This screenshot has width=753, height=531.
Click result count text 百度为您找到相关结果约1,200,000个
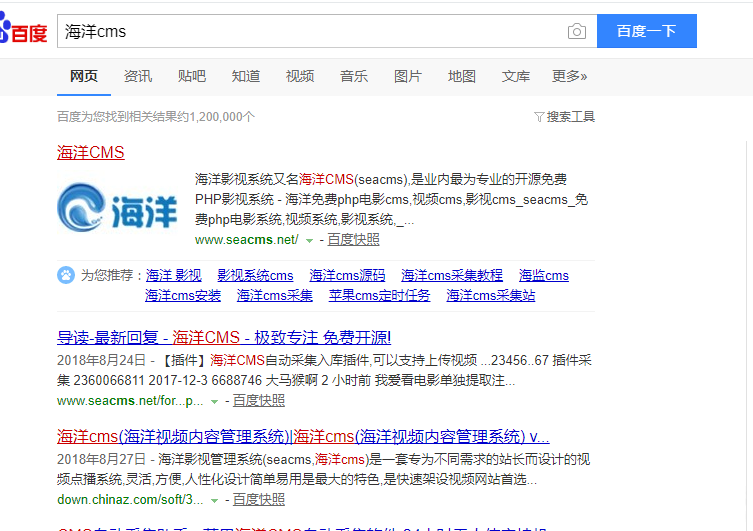point(156,117)
